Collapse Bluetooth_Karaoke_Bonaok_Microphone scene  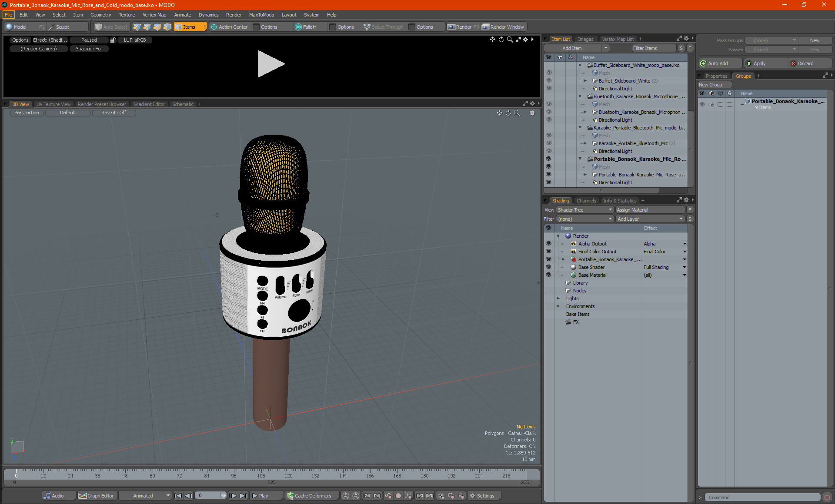click(x=580, y=96)
